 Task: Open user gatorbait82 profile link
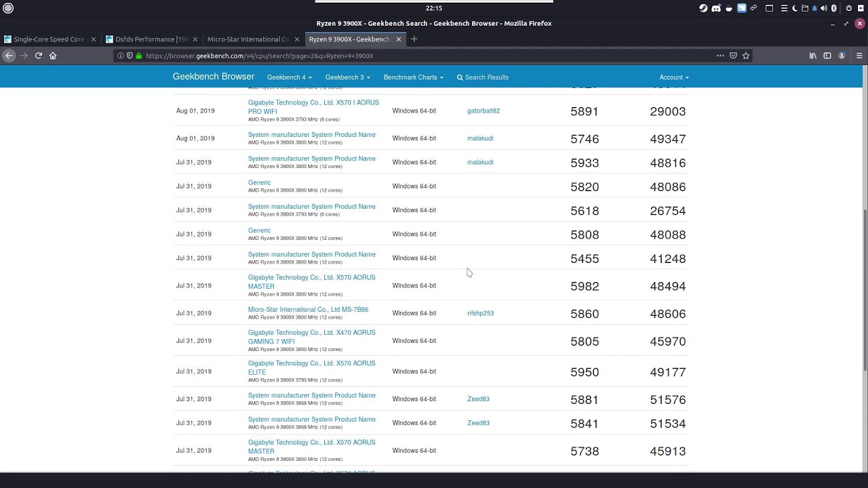[484, 110]
